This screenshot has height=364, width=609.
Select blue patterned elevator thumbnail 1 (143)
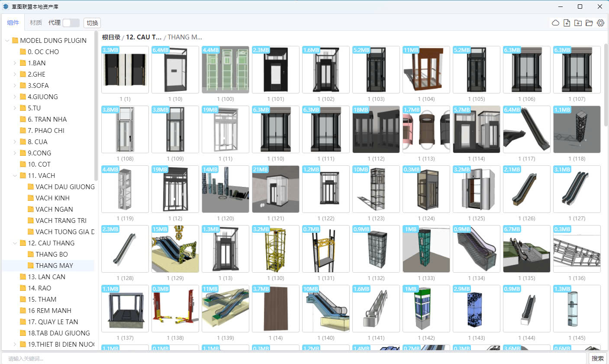[x=477, y=309]
